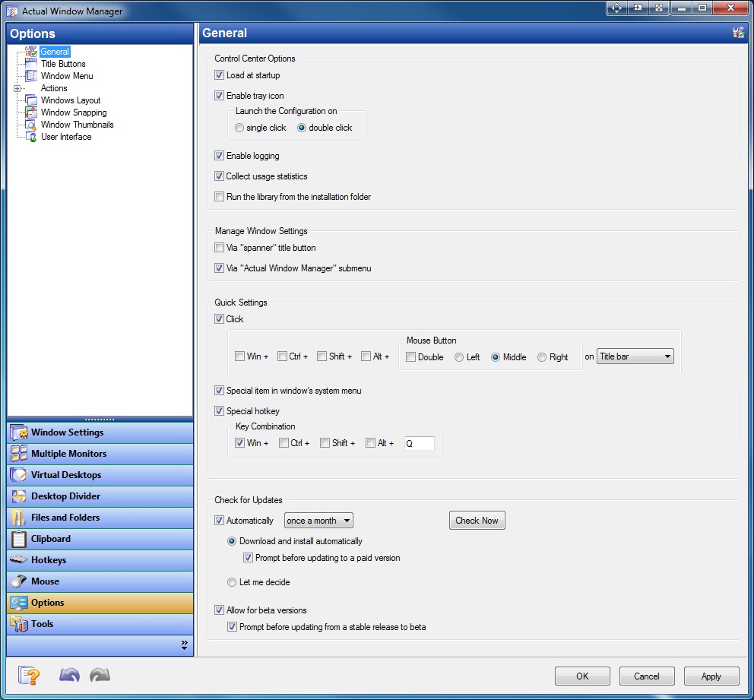
Task: Check Via "spanner" title button option
Action: point(219,248)
